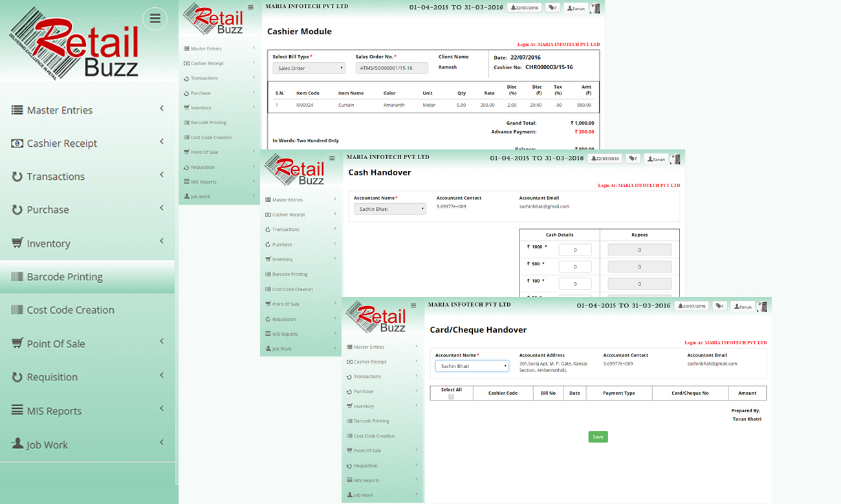Click the Master Entries list icon in large sidebar
Image resolution: width=841 pixels, height=504 pixels.
17,110
